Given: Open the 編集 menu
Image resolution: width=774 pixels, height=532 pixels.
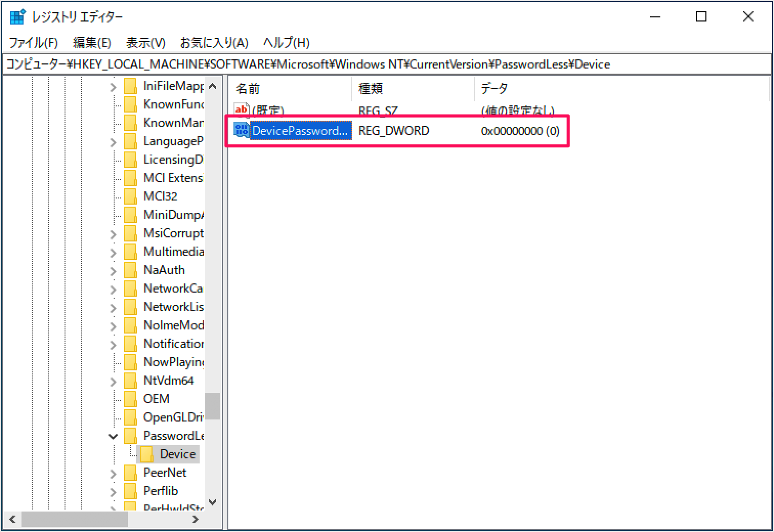Looking at the screenshot, I should point(92,43).
